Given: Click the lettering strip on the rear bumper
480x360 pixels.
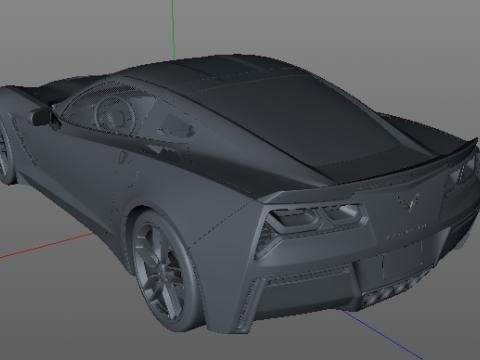Looking at the screenshot, I should coord(407,231).
